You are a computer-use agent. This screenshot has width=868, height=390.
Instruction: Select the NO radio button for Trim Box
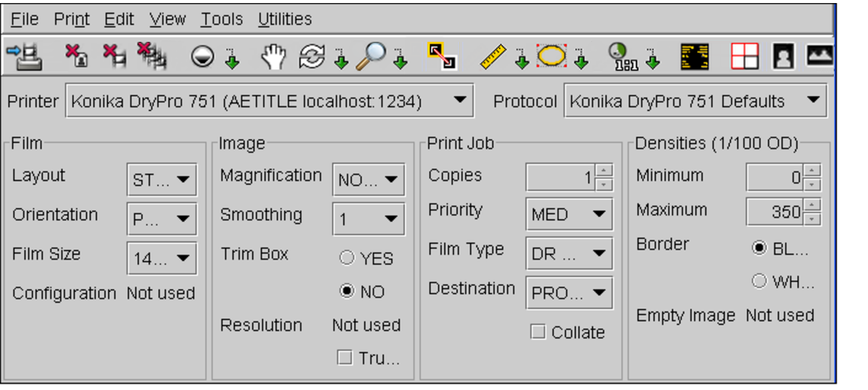point(347,292)
